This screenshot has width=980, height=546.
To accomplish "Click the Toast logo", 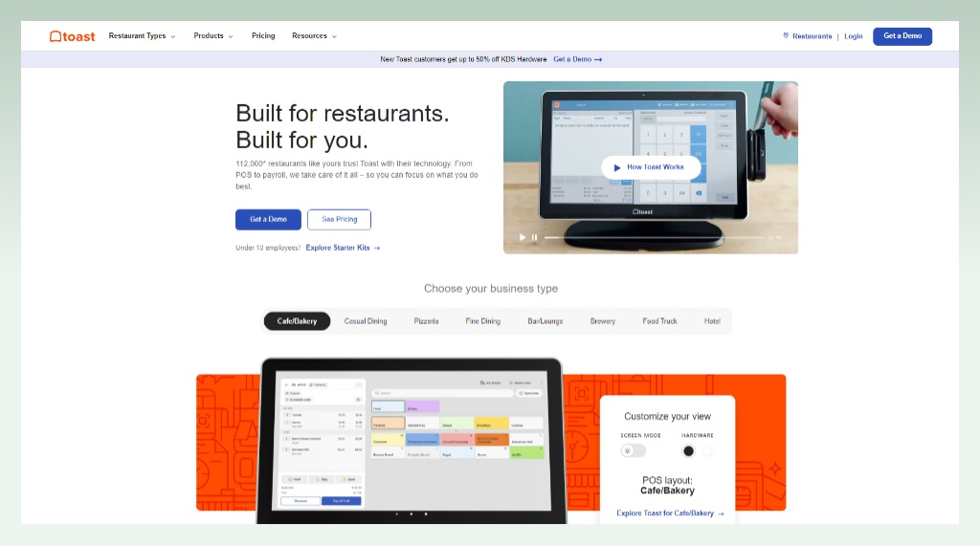I will pos(73,36).
